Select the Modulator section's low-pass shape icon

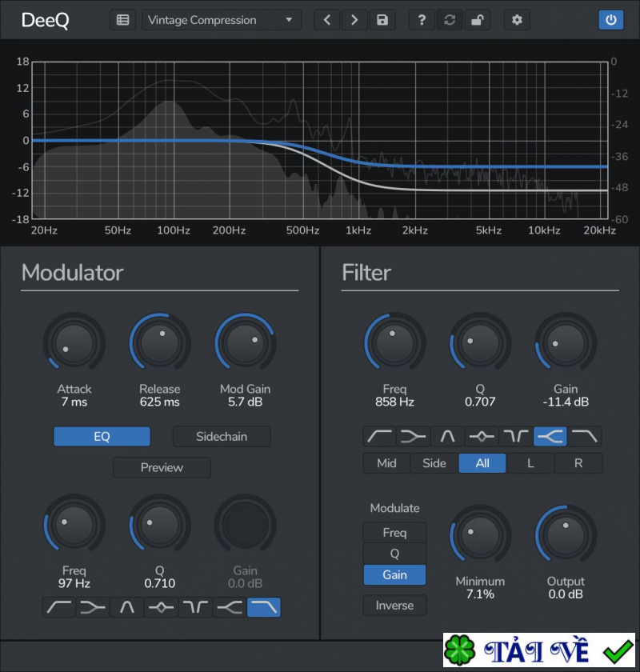tap(264, 608)
